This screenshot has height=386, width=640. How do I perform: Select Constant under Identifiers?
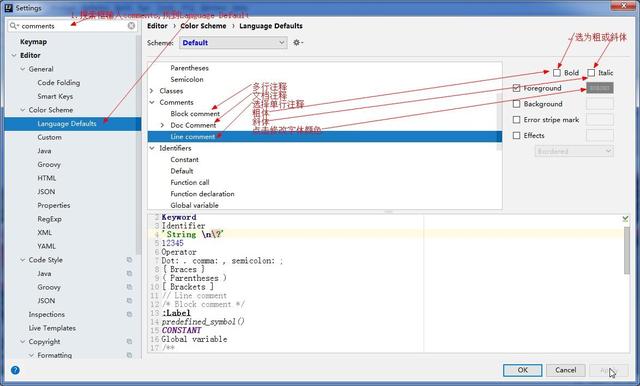point(184,160)
